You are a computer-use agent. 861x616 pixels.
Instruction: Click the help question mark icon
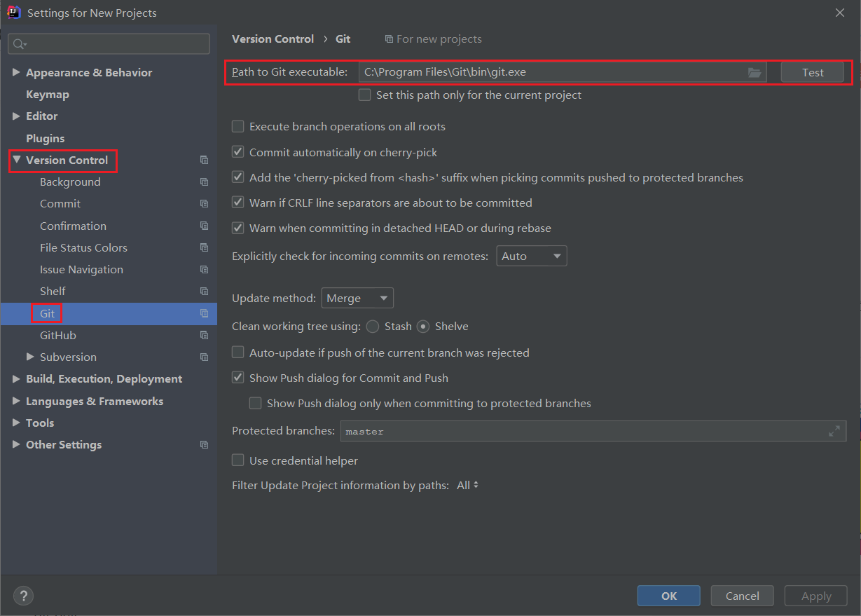click(23, 596)
